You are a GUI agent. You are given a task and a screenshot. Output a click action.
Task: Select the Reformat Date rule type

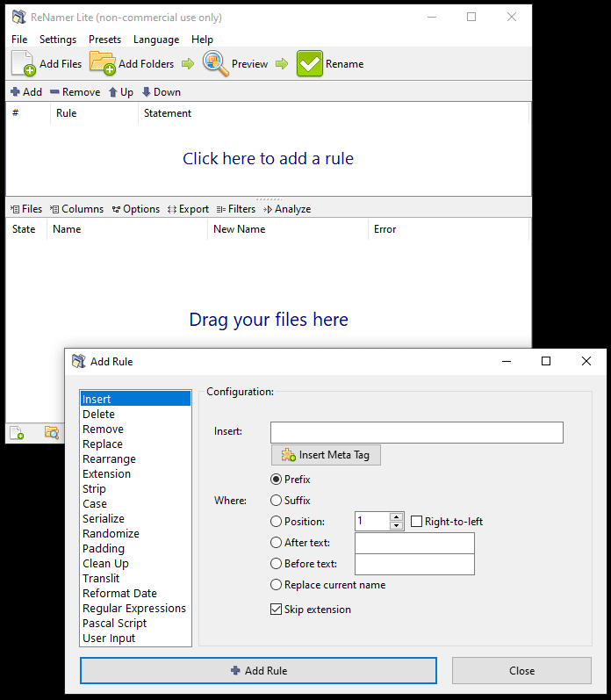click(x=136, y=594)
